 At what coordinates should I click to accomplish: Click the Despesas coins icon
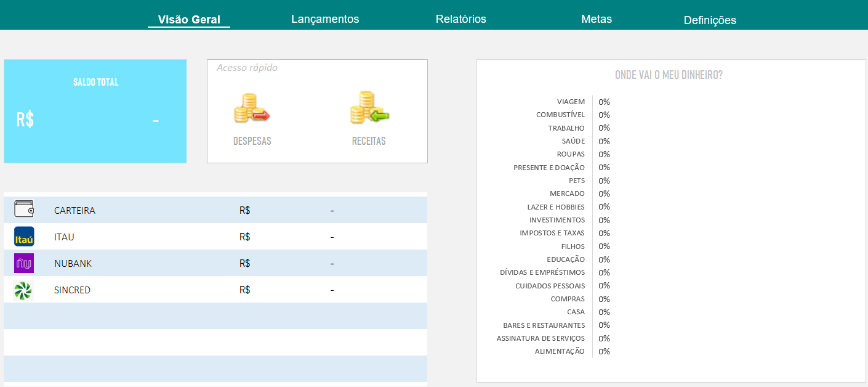pyautogui.click(x=252, y=108)
